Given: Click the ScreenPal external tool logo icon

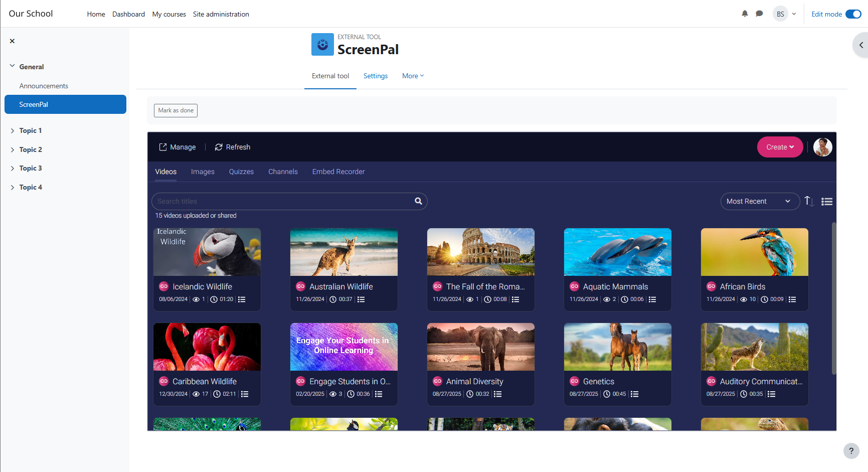Looking at the screenshot, I should (322, 44).
